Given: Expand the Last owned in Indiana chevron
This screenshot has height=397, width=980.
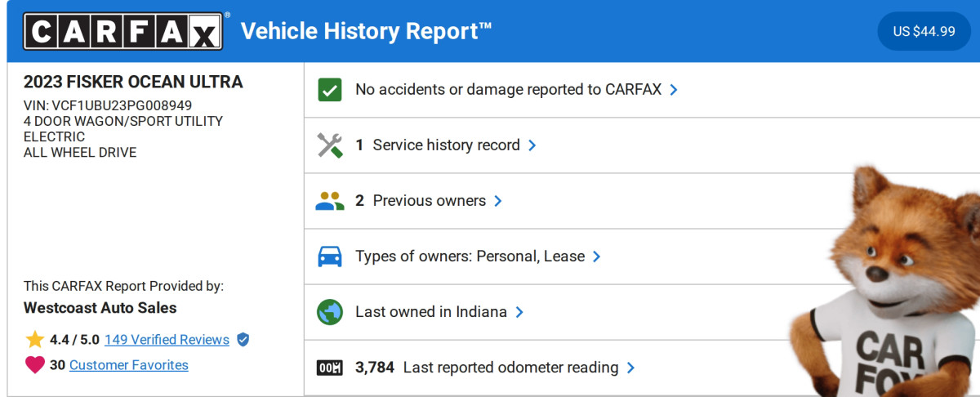Looking at the screenshot, I should click(x=519, y=312).
